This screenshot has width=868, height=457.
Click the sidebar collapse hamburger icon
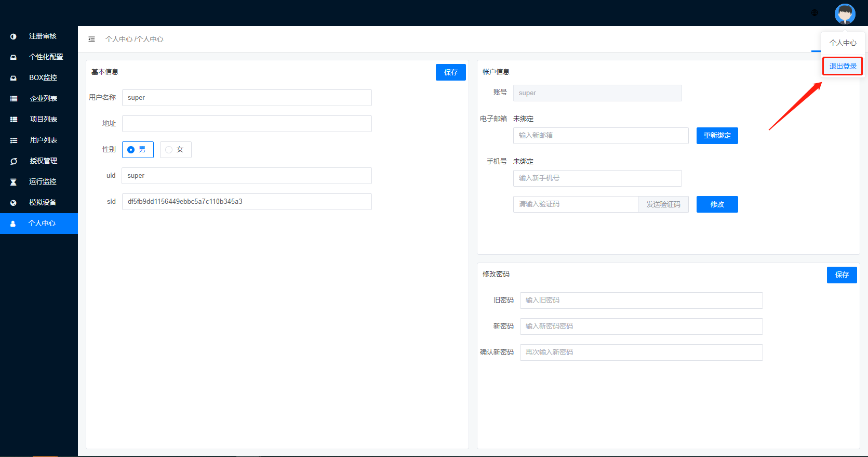(x=91, y=40)
